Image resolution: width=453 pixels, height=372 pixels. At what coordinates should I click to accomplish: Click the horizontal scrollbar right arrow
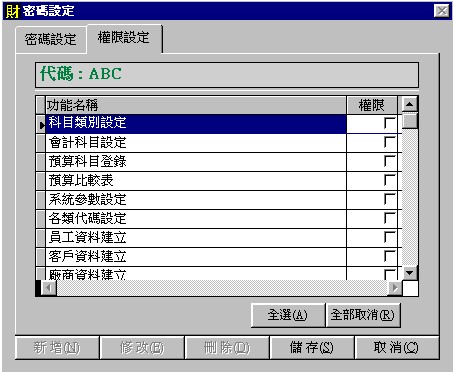[395, 288]
